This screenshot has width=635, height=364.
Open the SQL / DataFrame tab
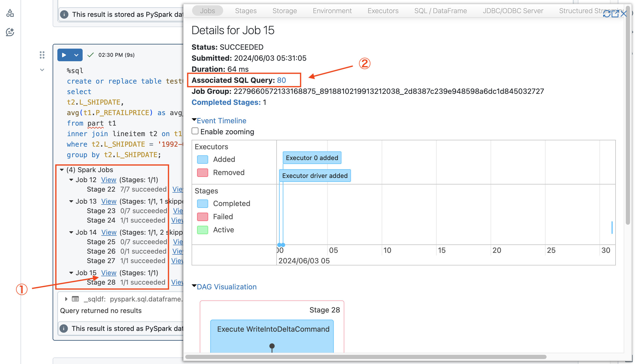point(441,11)
